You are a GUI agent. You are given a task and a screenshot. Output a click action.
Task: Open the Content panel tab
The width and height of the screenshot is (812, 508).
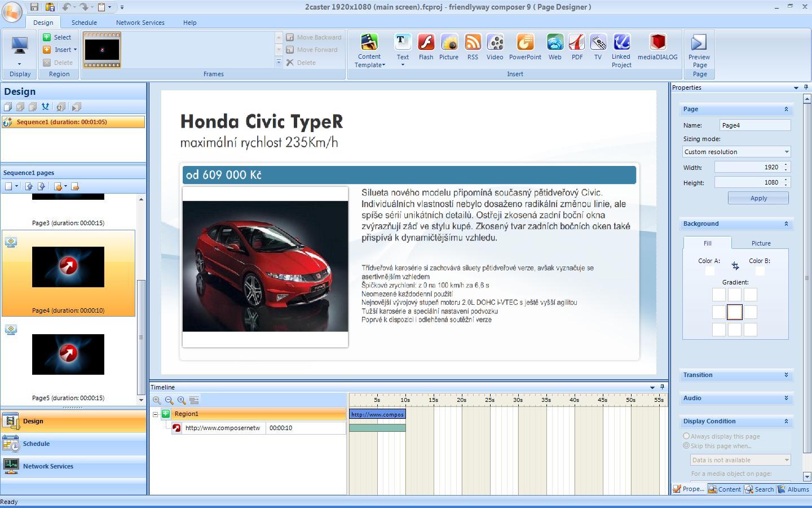725,489
